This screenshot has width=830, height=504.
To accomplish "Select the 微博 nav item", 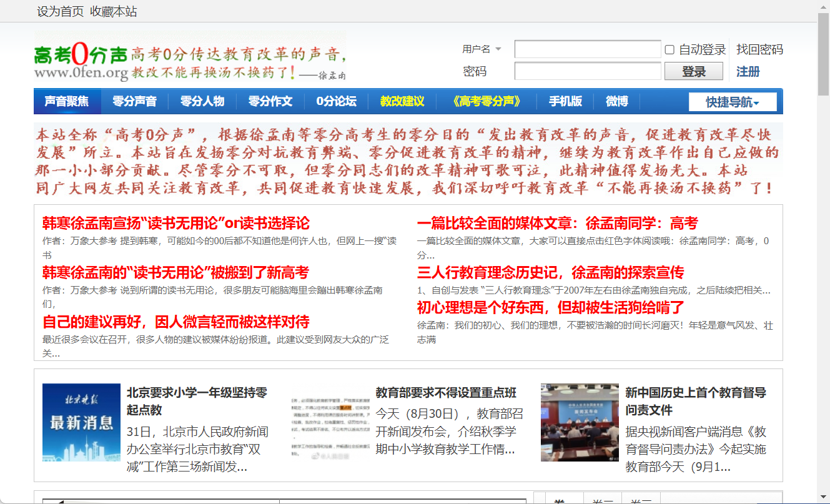I will point(617,101).
